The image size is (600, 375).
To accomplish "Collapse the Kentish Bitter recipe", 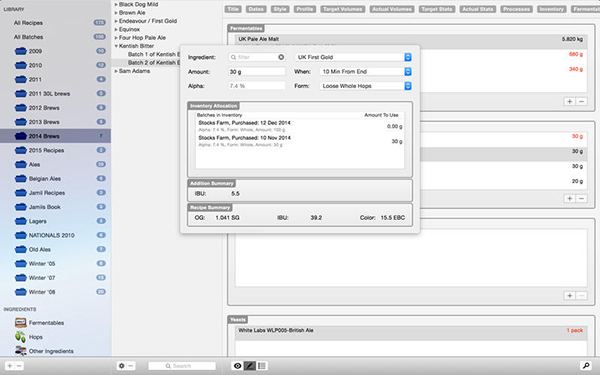I will (x=116, y=46).
